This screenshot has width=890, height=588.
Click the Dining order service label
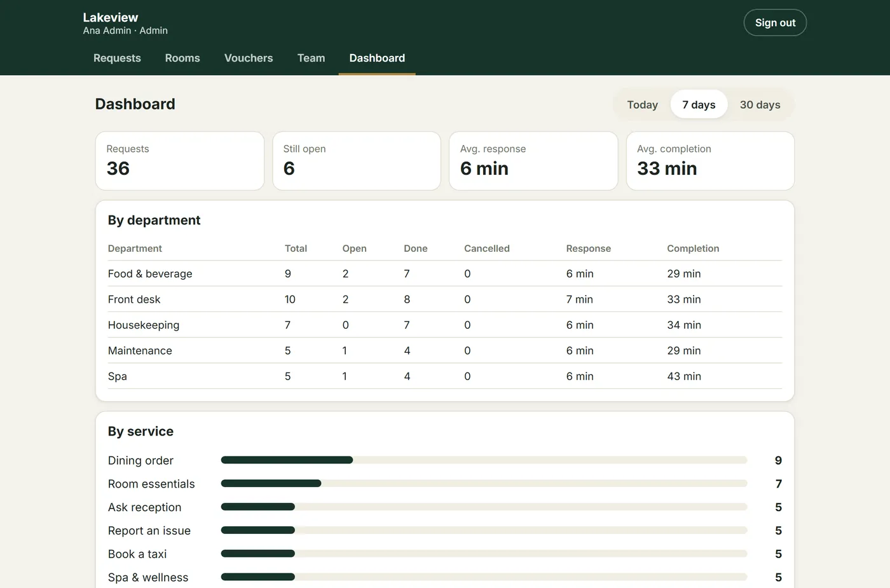140,460
